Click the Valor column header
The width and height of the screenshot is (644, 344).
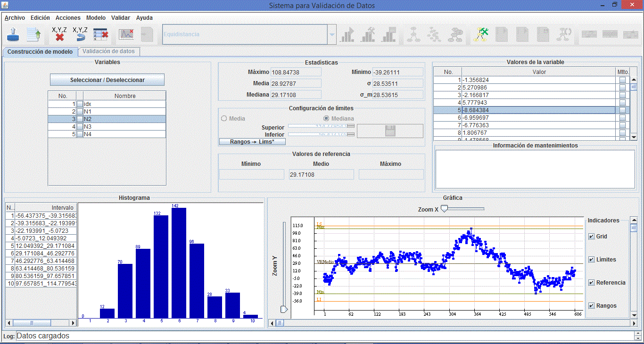click(x=539, y=72)
